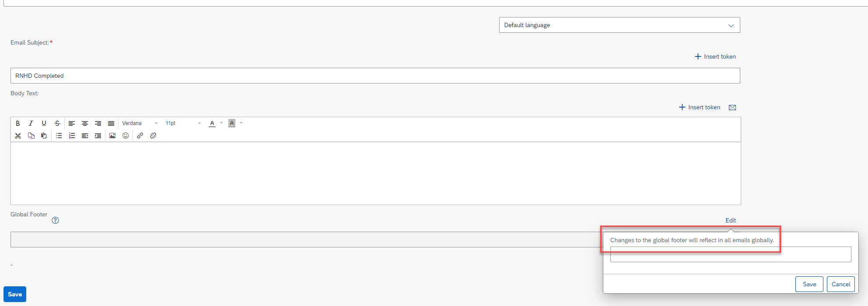
Task: Apply numbered list formatting
Action: click(72, 136)
